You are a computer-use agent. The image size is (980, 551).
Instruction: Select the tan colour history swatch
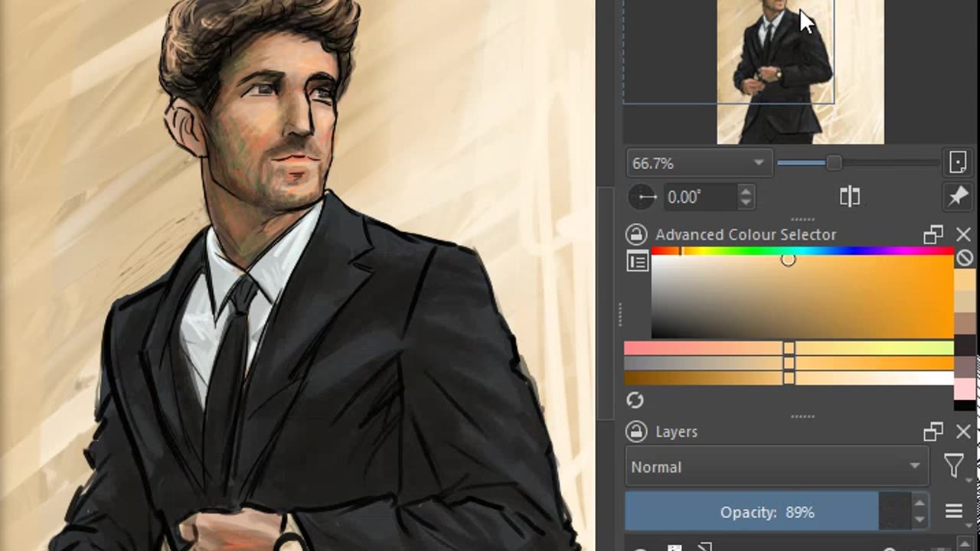965,302
